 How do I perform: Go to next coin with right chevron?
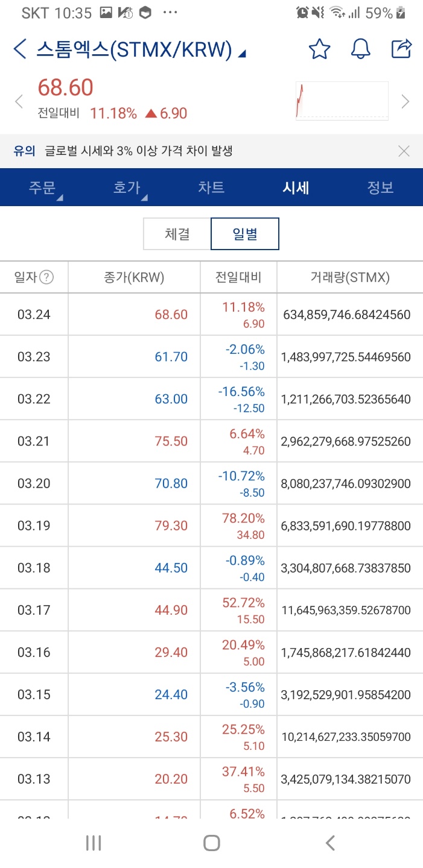pos(406,101)
